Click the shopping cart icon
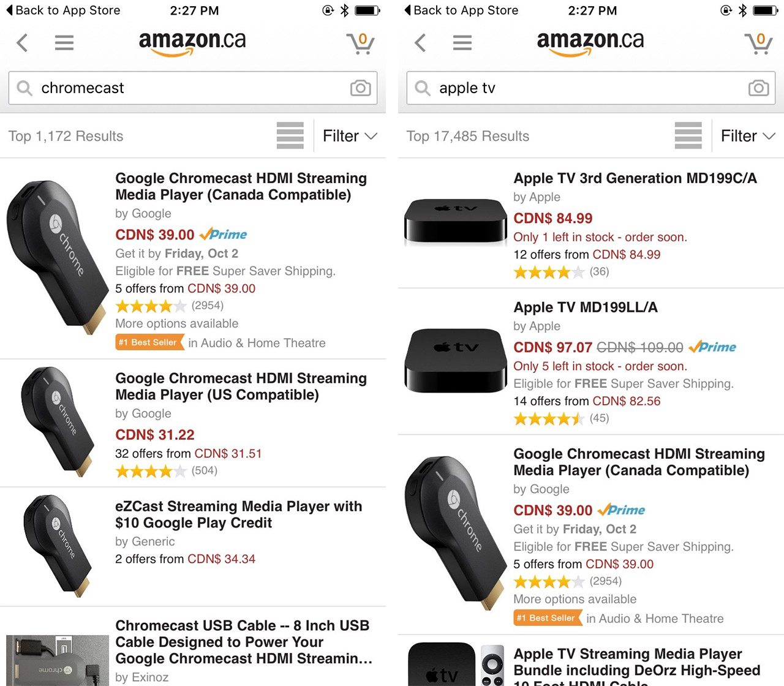Image resolution: width=784 pixels, height=686 pixels. 360,42
